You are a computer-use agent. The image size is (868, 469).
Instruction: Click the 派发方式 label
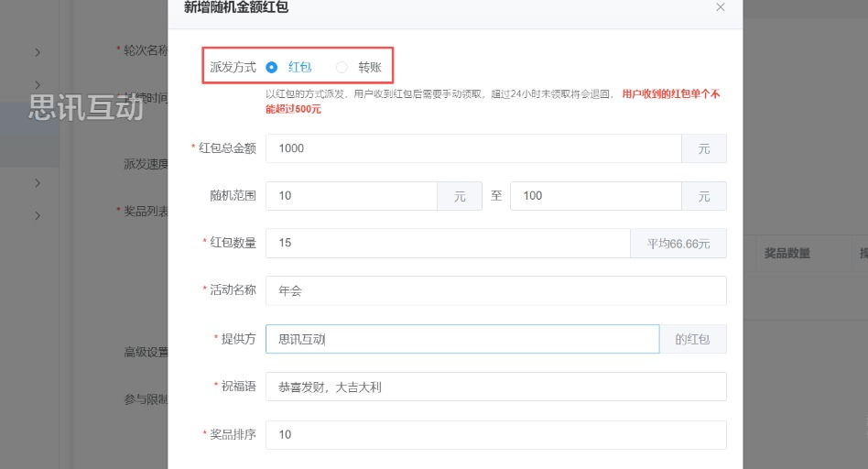tap(233, 68)
